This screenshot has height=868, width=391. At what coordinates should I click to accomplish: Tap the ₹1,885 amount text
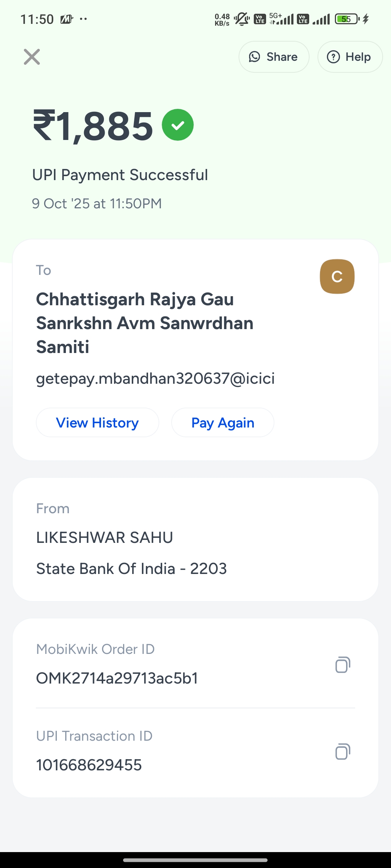93,126
